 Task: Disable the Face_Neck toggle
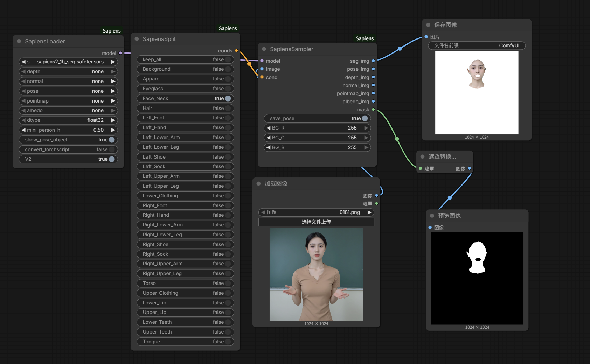[x=185, y=98]
